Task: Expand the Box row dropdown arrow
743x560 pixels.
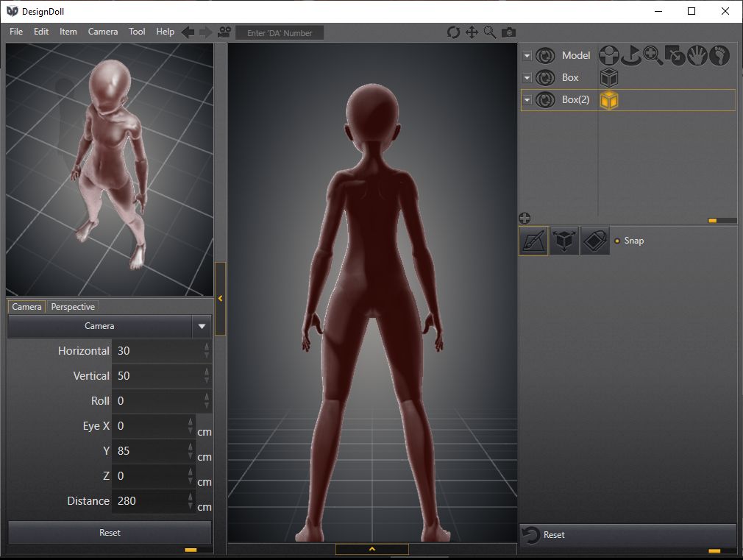Action: 527,78
